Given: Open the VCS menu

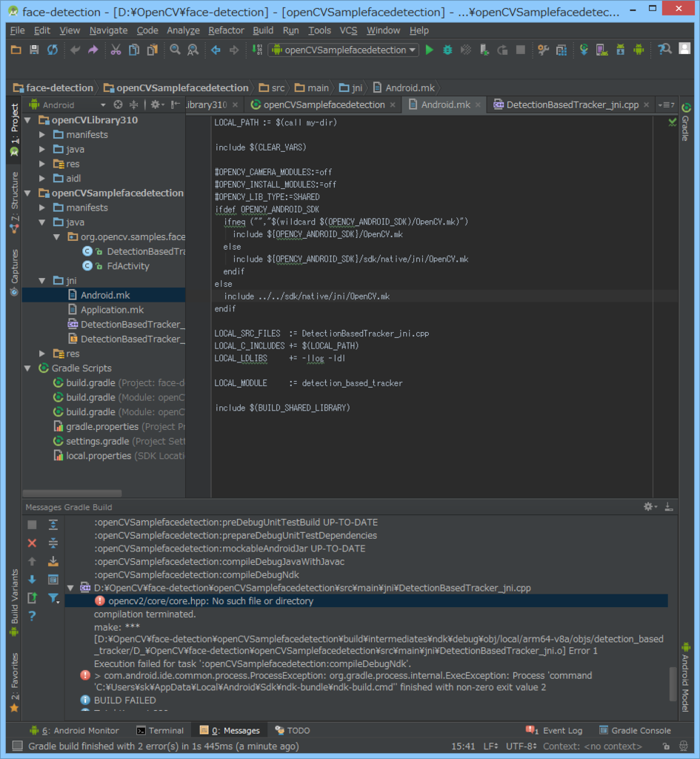Looking at the screenshot, I should [x=348, y=30].
